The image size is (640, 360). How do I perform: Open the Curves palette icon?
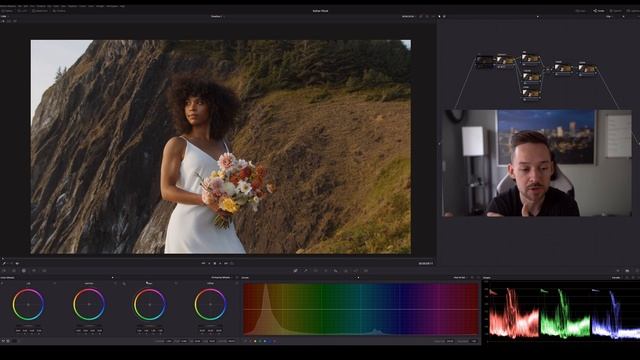(295, 271)
